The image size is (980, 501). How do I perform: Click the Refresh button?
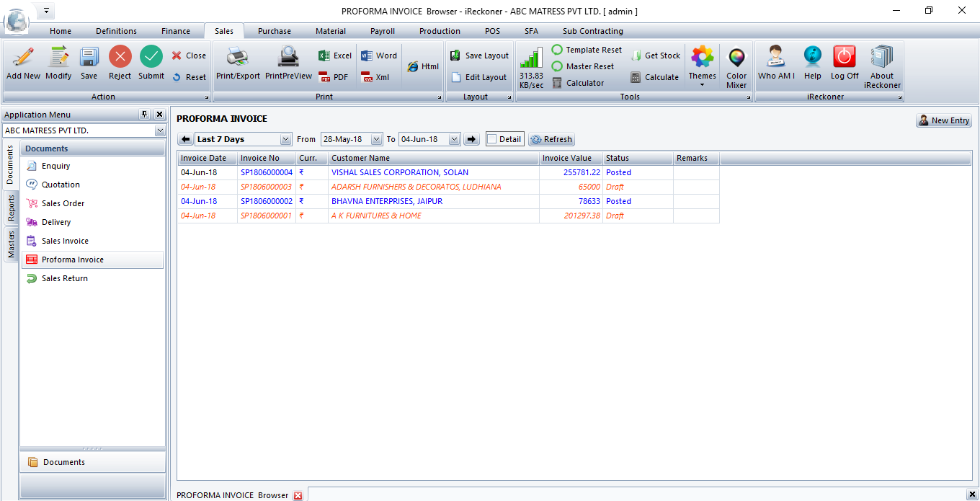pos(551,139)
